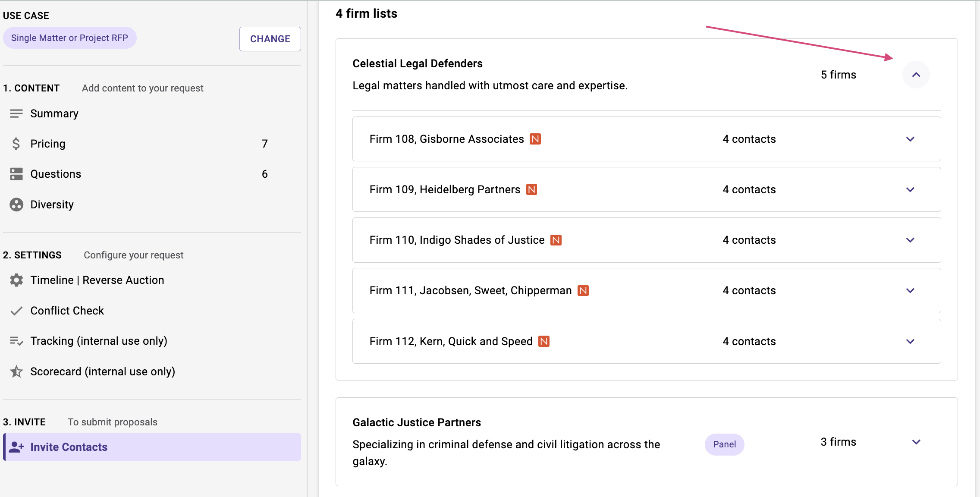Collapse the Celestial Legal Defenders firm list

916,75
